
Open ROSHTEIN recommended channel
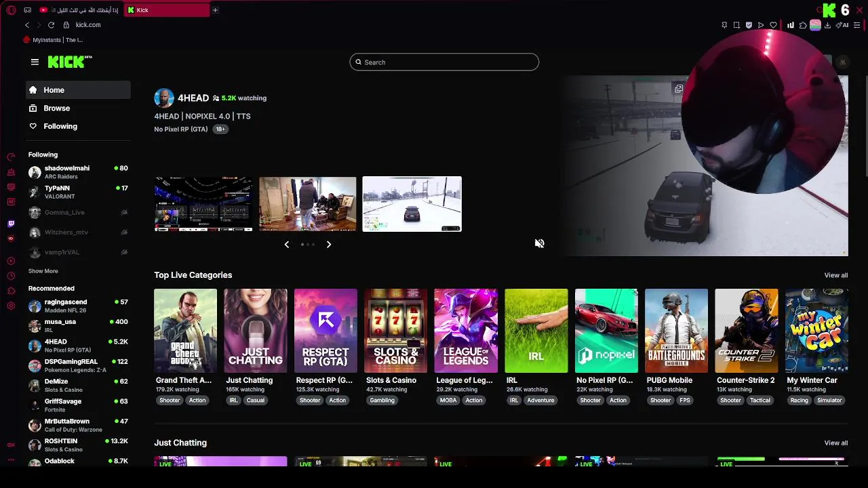pos(79,445)
